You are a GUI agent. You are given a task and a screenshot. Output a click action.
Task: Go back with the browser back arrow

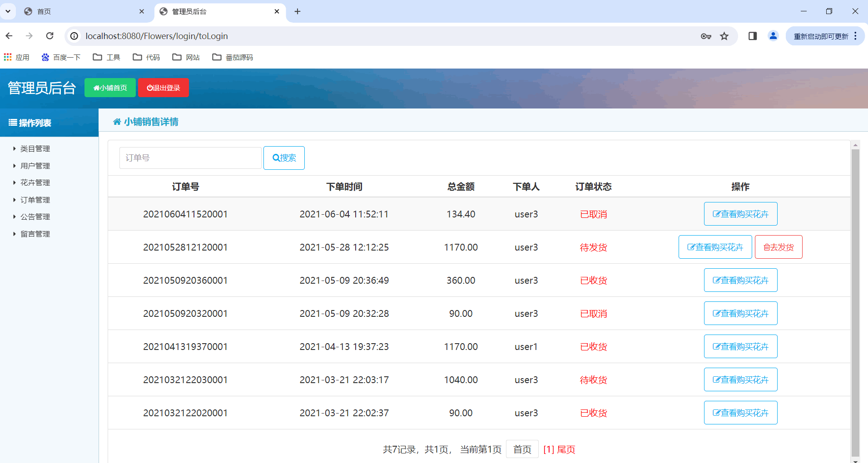point(9,36)
